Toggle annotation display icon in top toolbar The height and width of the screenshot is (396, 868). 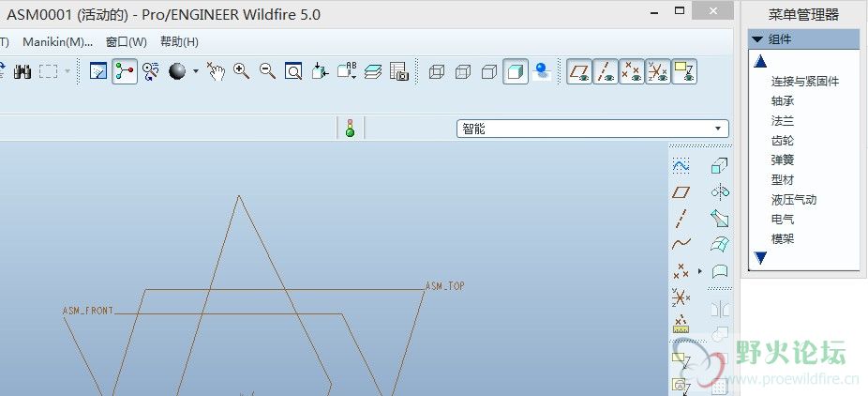coord(683,71)
